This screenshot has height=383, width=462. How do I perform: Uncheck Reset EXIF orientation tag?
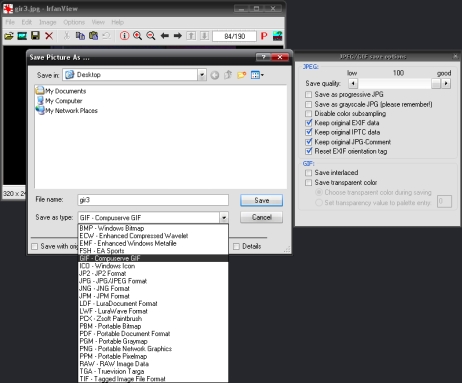tap(309, 151)
